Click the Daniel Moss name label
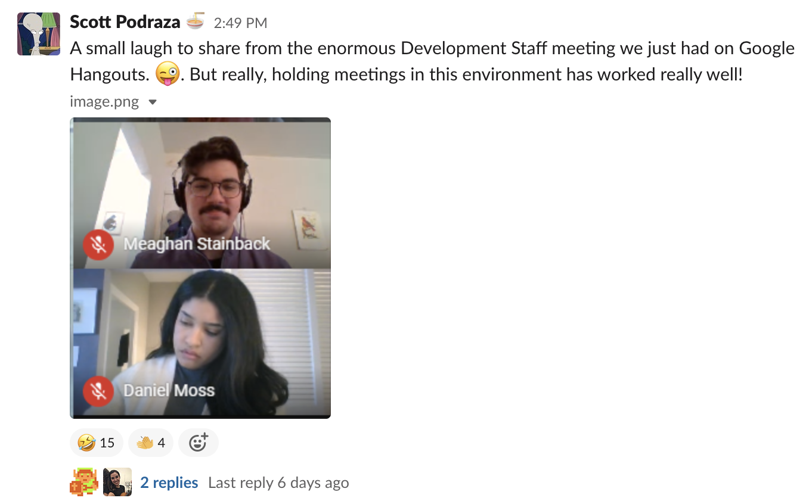 [x=169, y=390]
